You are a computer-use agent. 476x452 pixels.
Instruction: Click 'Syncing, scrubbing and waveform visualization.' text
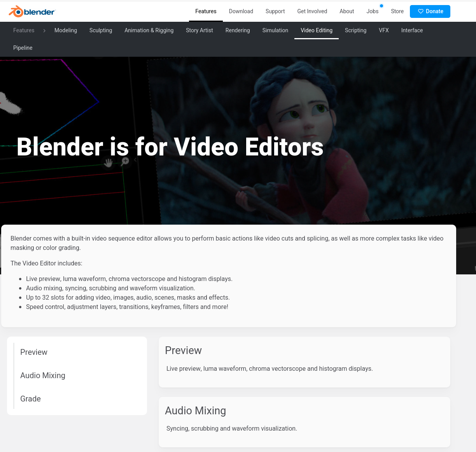pos(232,428)
